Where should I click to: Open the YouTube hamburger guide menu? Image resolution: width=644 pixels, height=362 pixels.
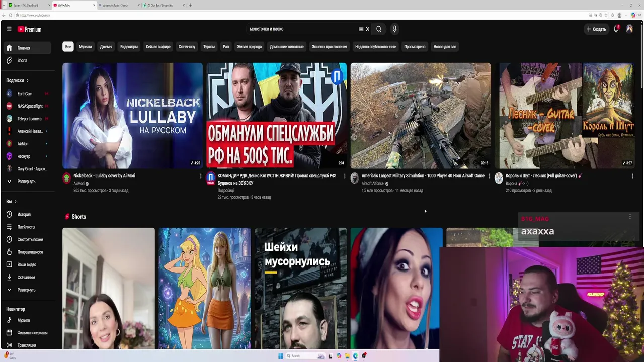point(9,29)
